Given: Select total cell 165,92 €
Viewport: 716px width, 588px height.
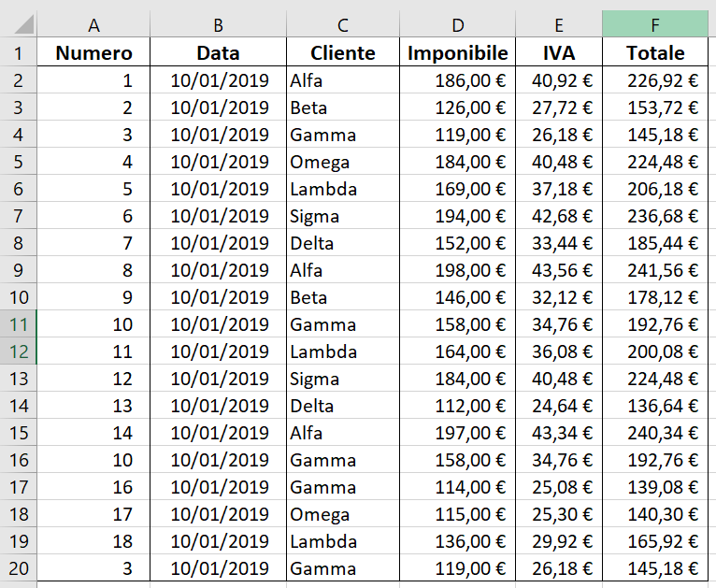Looking at the screenshot, I should coord(655,541).
